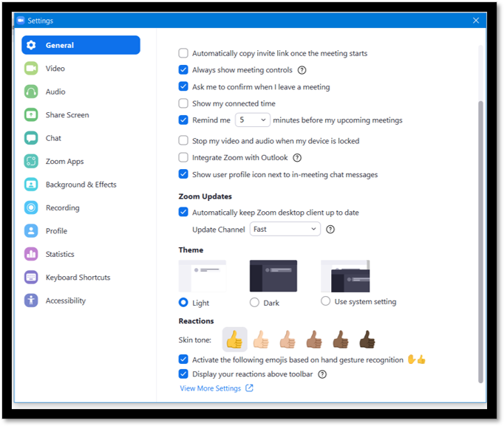Screen dimensions: 504x426
Task: Click raised hand gesture emoji
Action: [412, 360]
